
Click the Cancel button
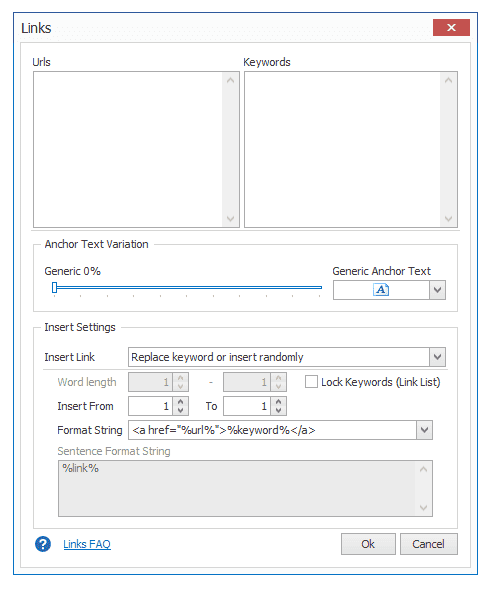(428, 544)
